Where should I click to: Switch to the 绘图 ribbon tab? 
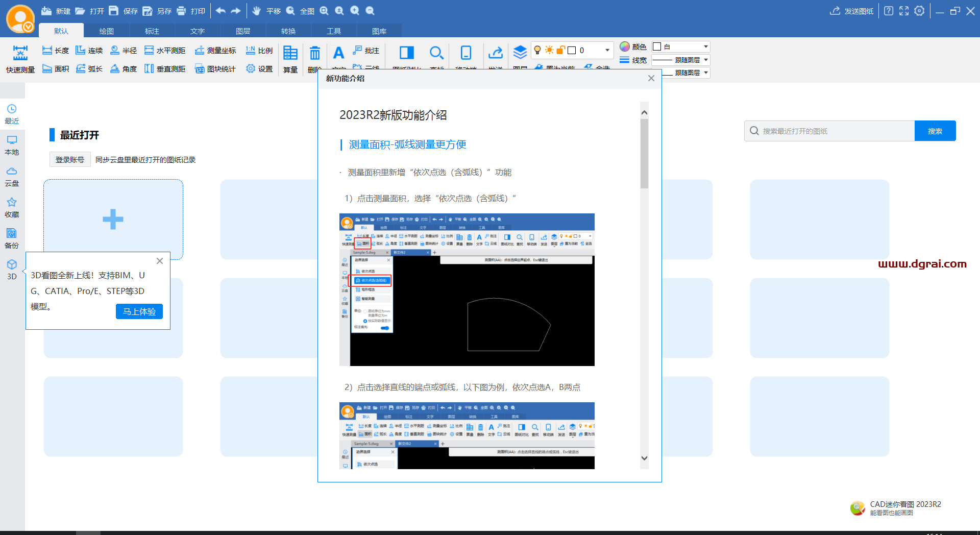[107, 31]
